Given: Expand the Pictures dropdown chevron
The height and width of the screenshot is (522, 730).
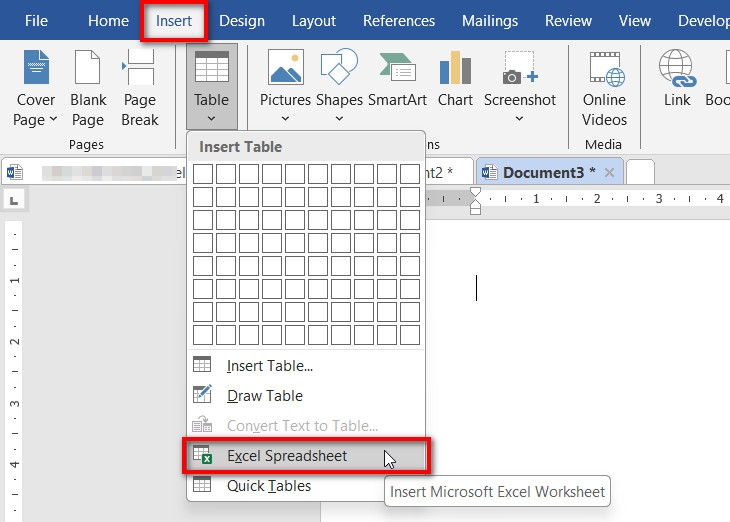Looking at the screenshot, I should [x=285, y=119].
